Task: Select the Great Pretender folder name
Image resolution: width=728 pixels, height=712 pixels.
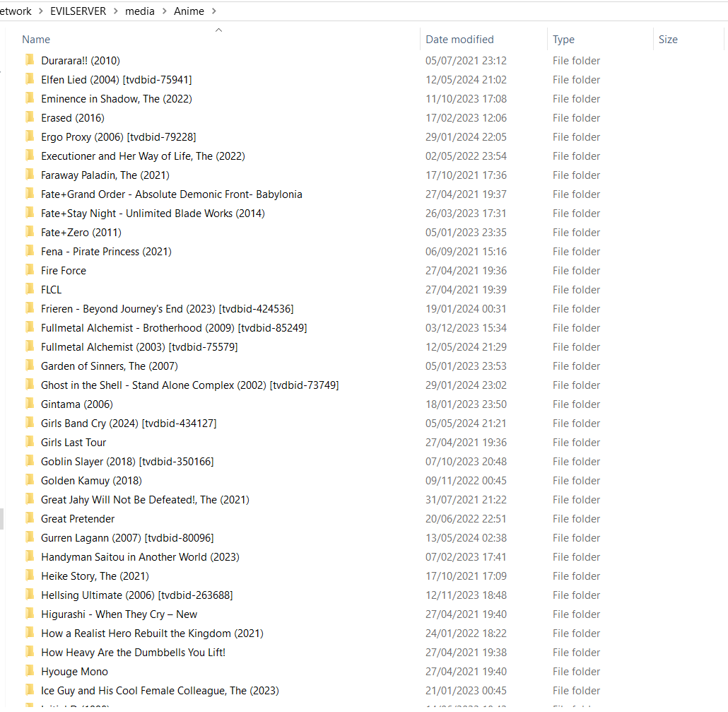Action: 78,519
